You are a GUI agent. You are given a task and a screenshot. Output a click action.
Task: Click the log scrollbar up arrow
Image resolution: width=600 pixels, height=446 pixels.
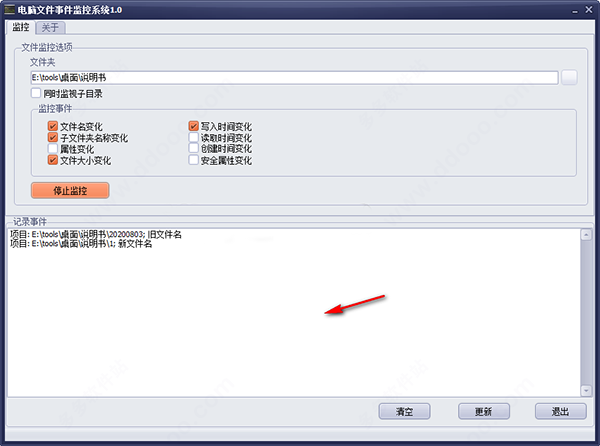586,234
